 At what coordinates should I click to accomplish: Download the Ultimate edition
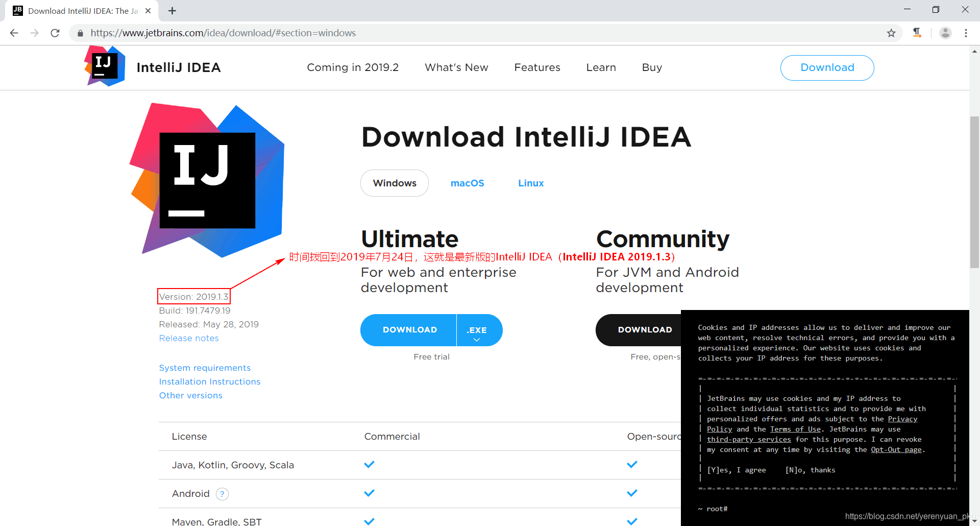[409, 330]
